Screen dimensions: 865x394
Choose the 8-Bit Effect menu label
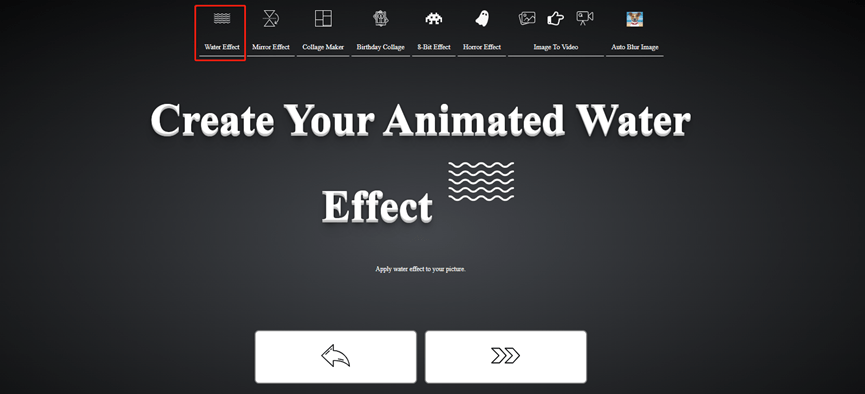(x=434, y=47)
